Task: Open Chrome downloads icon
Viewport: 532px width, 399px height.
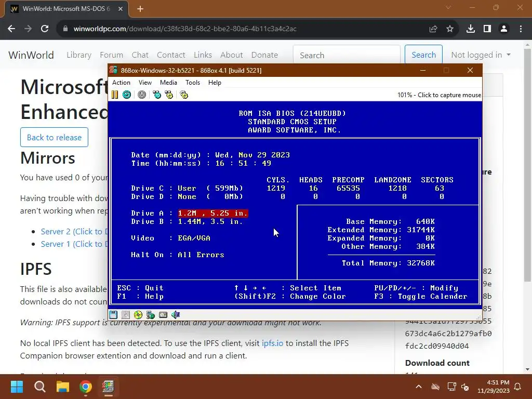Action: [471, 29]
